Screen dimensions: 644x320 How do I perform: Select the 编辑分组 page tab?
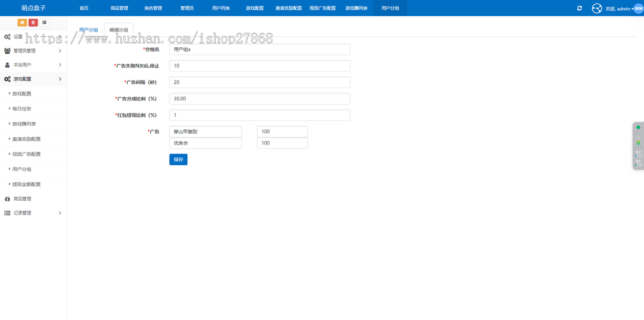(x=119, y=30)
